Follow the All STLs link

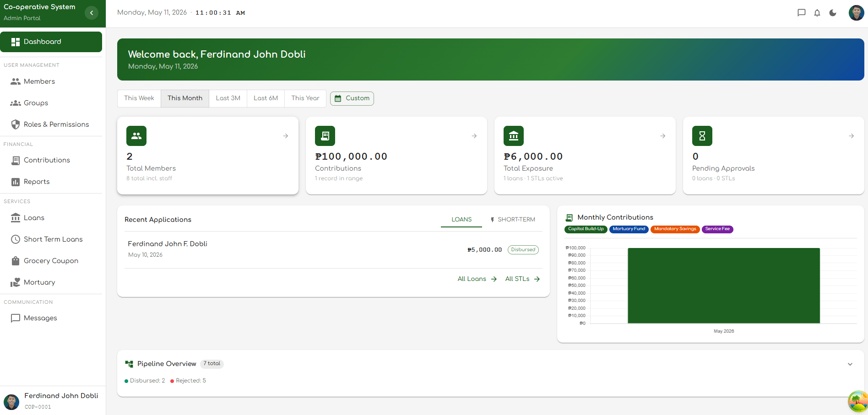[522, 279]
